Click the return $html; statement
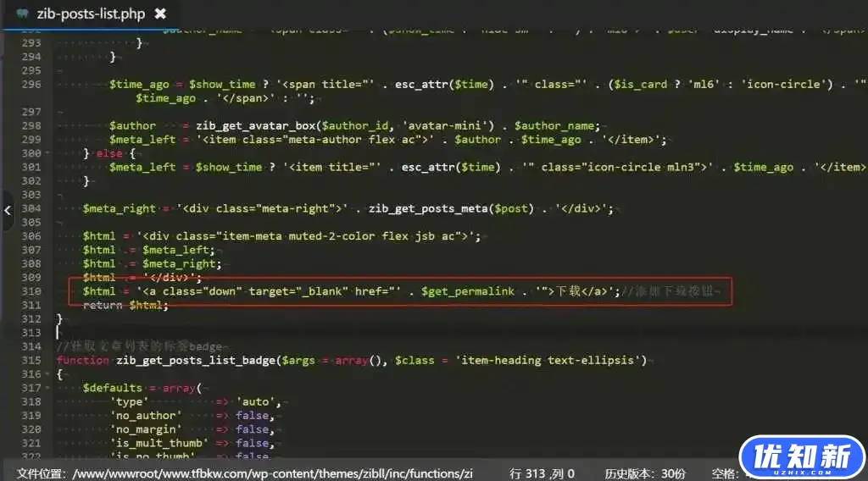This screenshot has height=481, width=868. click(125, 305)
